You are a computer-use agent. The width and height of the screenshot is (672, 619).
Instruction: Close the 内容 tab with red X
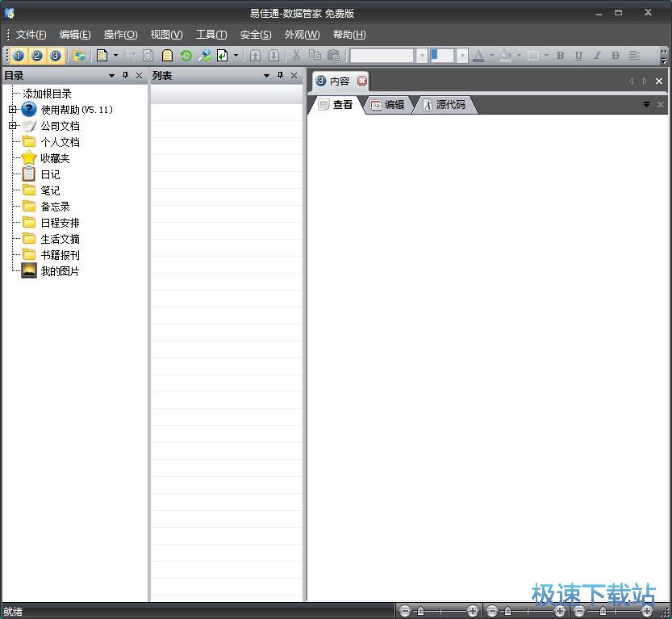(x=362, y=81)
